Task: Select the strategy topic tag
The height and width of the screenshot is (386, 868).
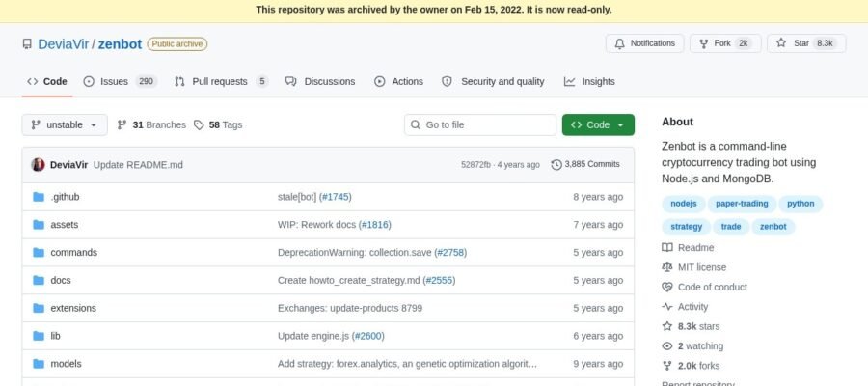Action: [x=686, y=227]
